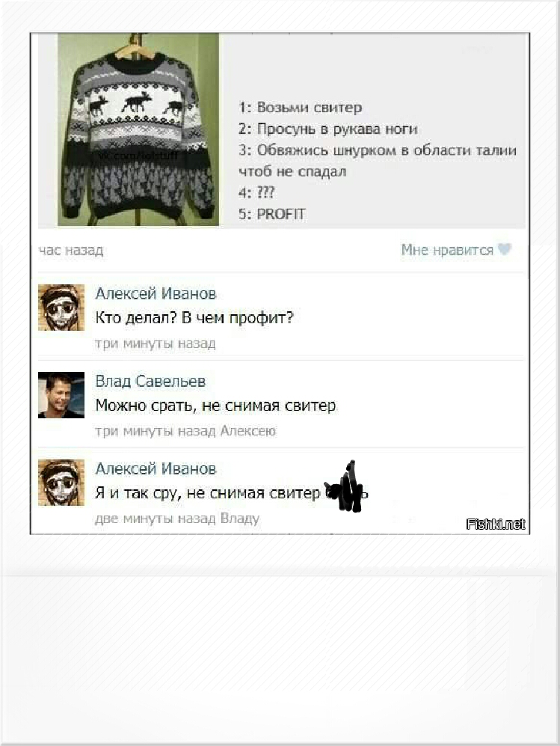Click the heart icon next to Мне нравится
This screenshot has height=746, width=560.
click(x=504, y=249)
